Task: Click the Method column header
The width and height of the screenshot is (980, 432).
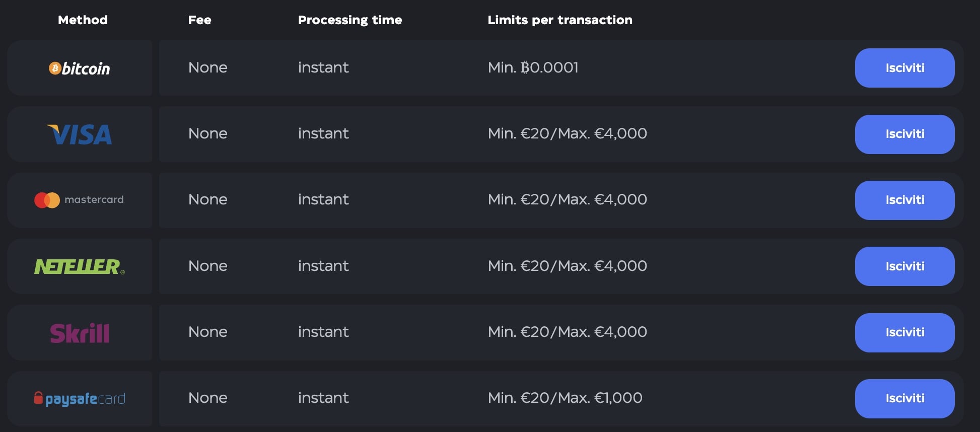Action: [x=83, y=20]
